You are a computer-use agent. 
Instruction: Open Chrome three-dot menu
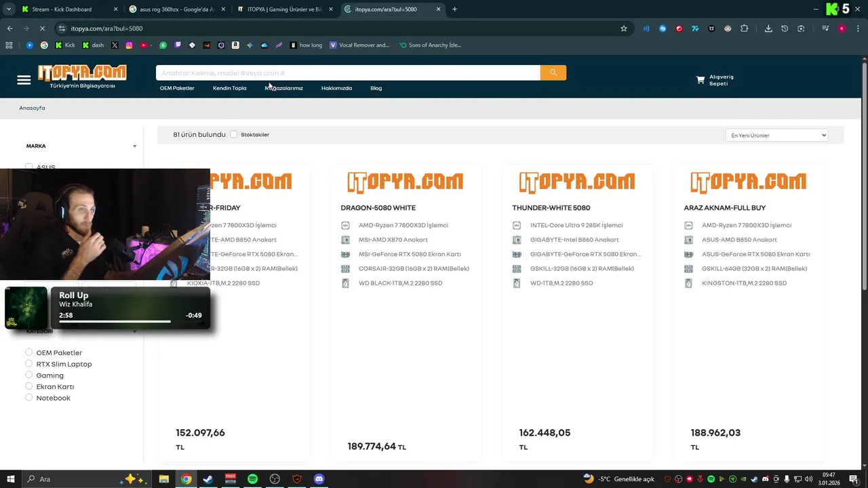[858, 28]
